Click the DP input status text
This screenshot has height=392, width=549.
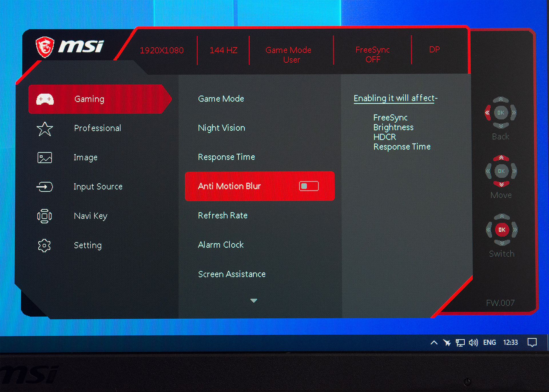coord(434,49)
